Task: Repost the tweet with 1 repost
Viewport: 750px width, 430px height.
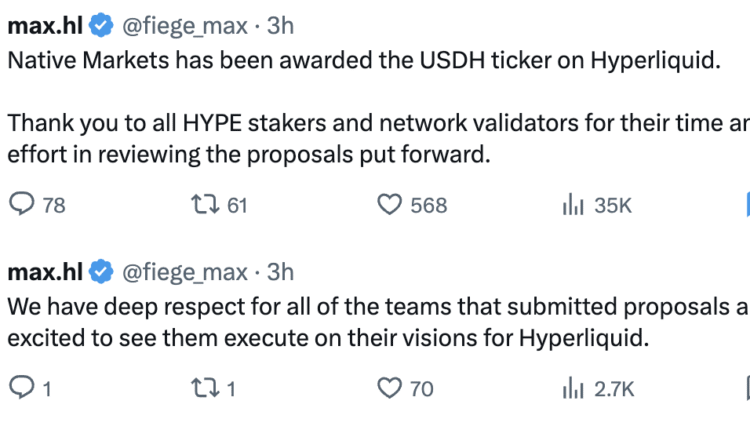Action: tap(205, 388)
